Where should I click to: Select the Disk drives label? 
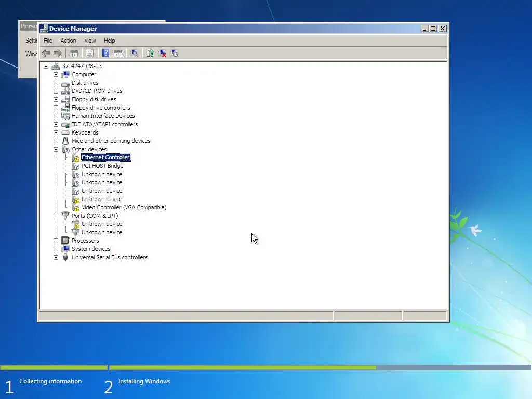tap(85, 83)
